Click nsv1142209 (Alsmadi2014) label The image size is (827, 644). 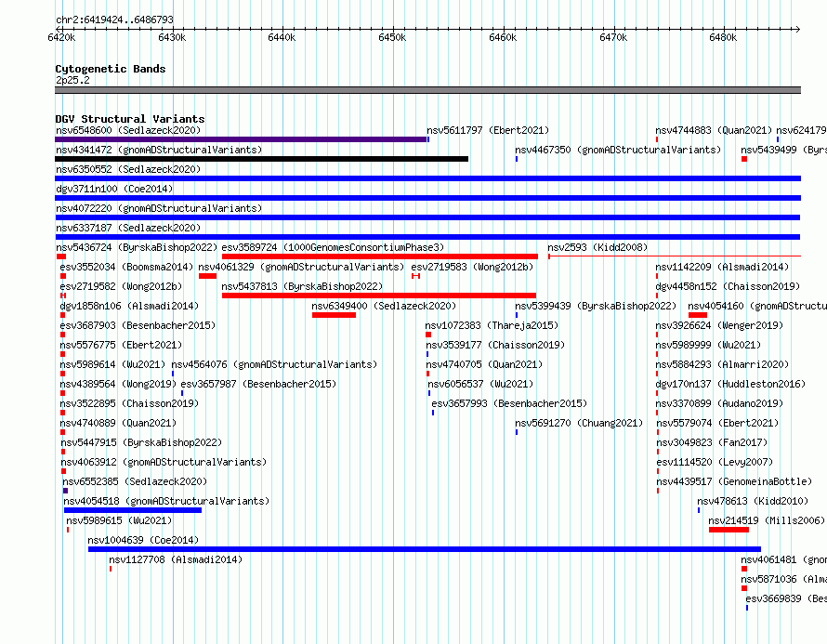point(723,267)
